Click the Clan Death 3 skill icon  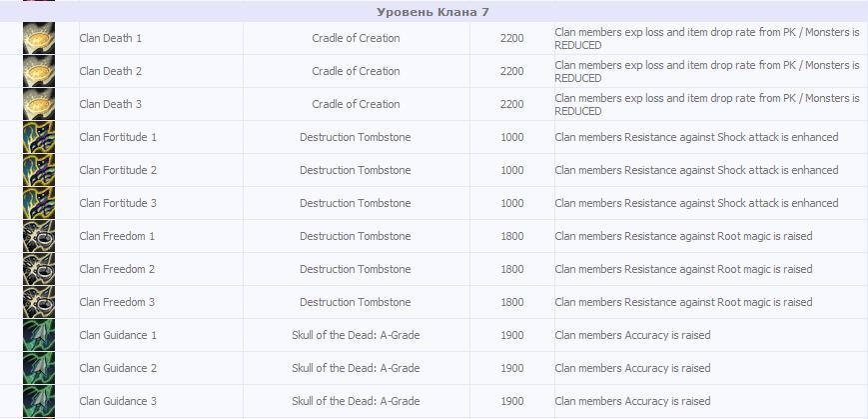coord(39,104)
